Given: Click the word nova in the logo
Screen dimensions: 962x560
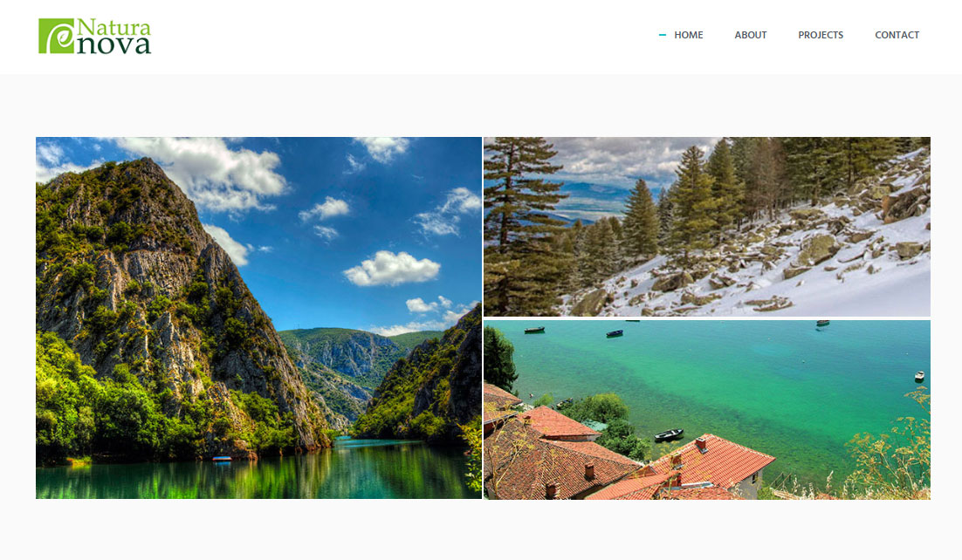Looking at the screenshot, I should [x=113, y=44].
